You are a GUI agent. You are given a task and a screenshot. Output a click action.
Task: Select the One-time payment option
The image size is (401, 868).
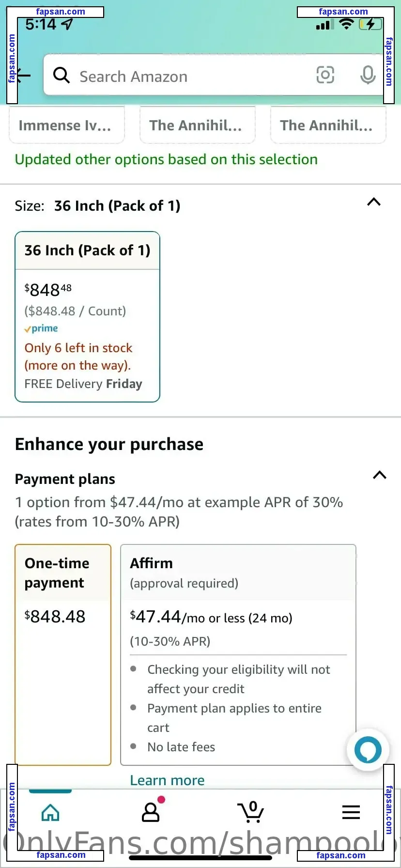[x=63, y=654]
